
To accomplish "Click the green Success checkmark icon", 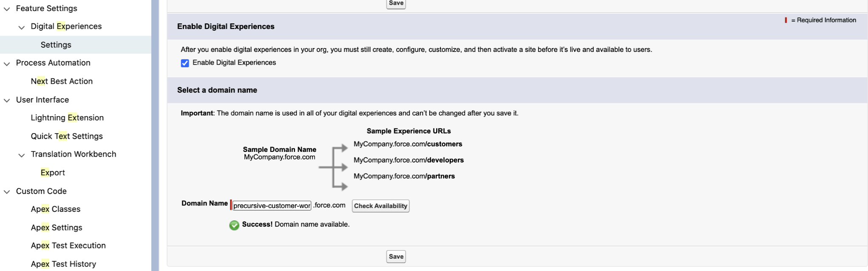I will point(234,225).
